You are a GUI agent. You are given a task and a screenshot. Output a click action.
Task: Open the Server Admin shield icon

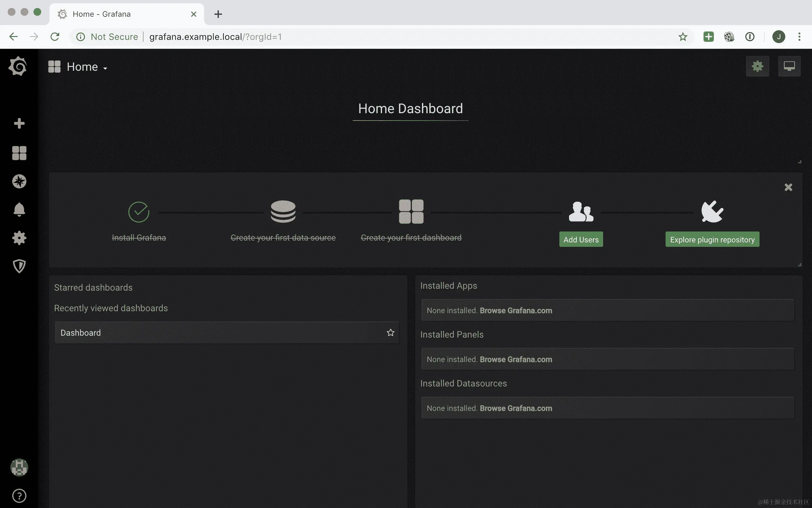[19, 266]
